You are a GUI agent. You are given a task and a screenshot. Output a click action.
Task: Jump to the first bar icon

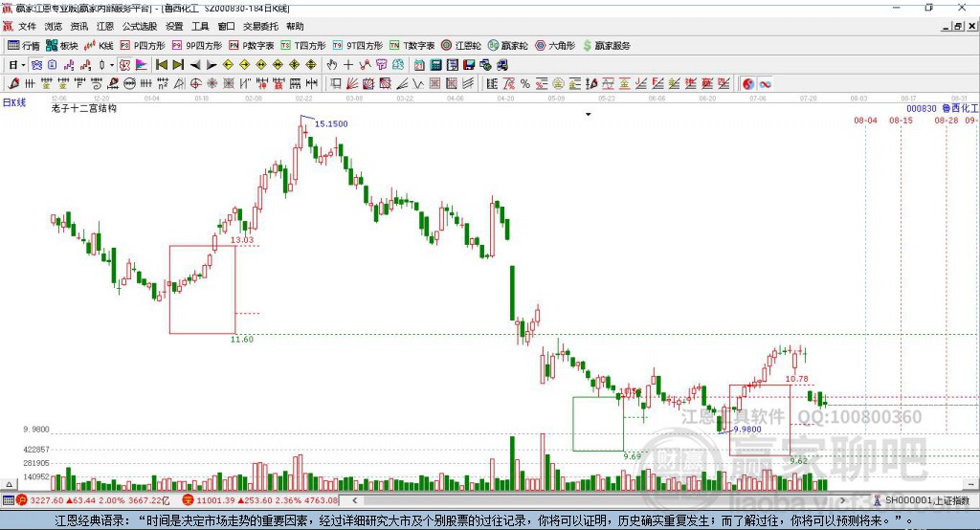click(161, 65)
